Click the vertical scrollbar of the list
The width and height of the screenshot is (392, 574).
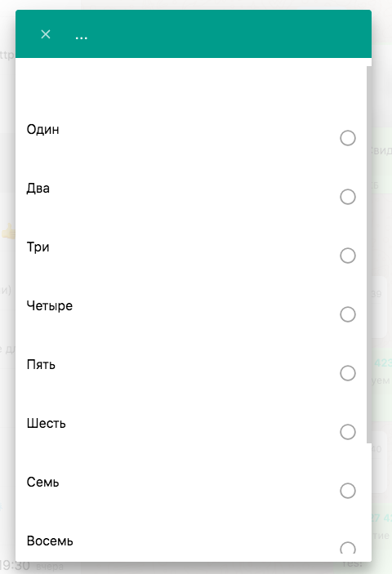[x=369, y=255]
